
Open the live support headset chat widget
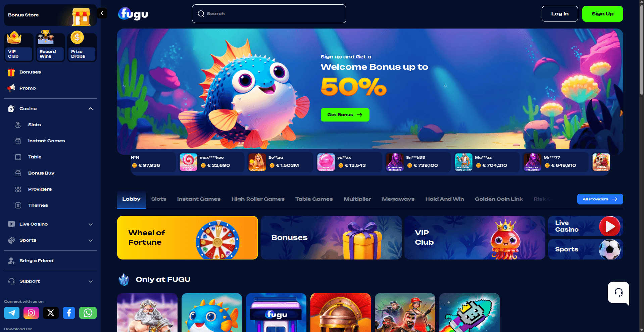[x=618, y=293]
